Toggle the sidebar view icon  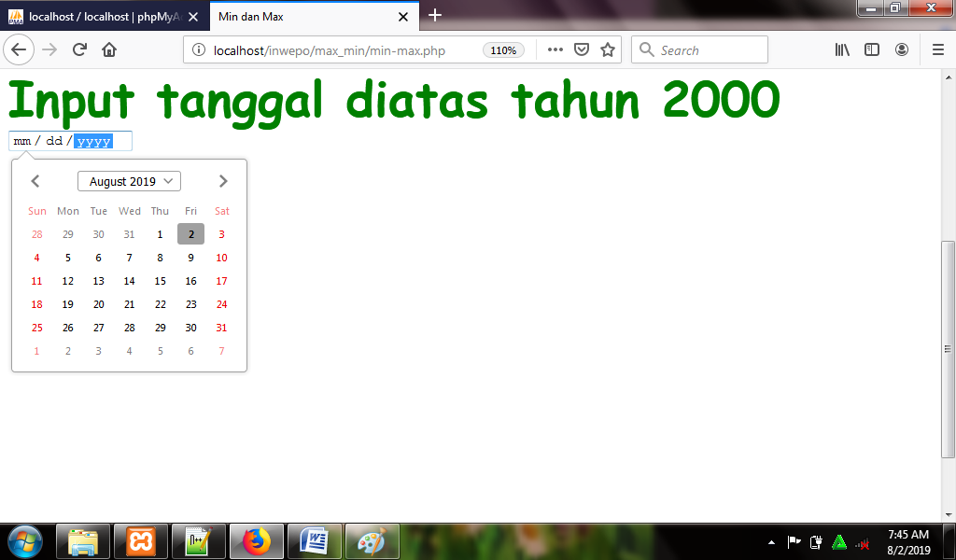(871, 49)
